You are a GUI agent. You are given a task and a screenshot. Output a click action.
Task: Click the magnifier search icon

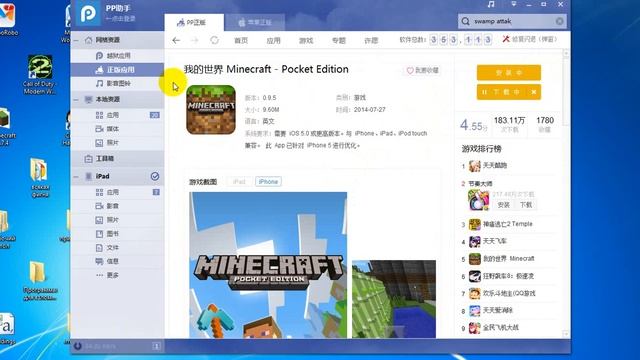[466, 21]
